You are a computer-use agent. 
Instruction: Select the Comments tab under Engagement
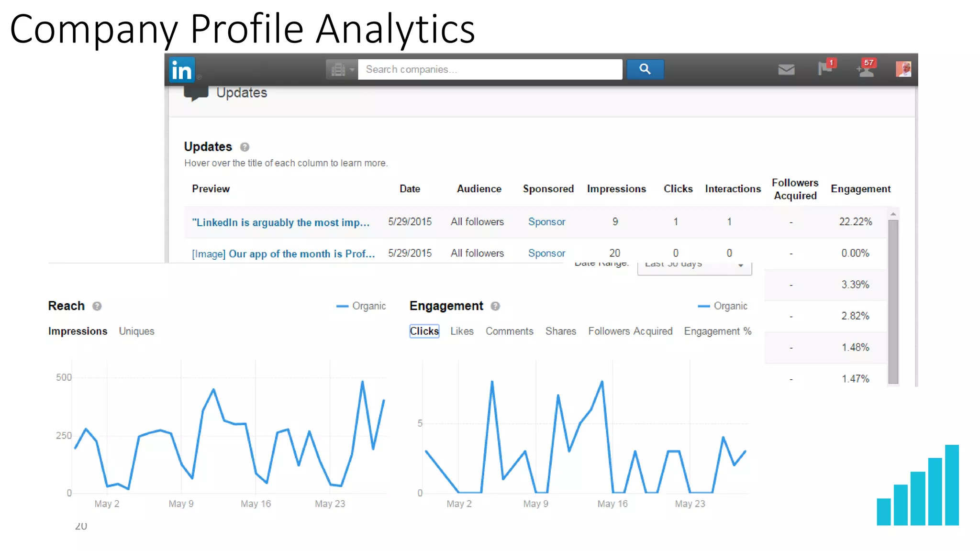click(x=509, y=331)
